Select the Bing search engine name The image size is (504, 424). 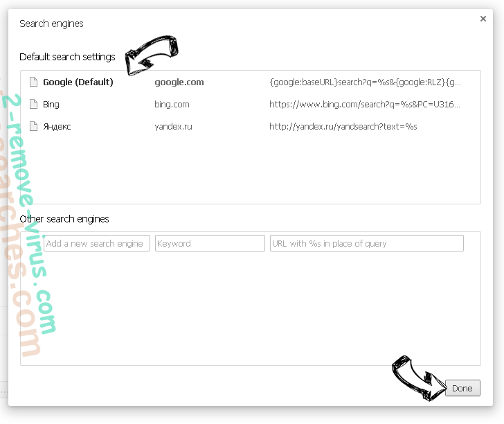pyautogui.click(x=51, y=105)
